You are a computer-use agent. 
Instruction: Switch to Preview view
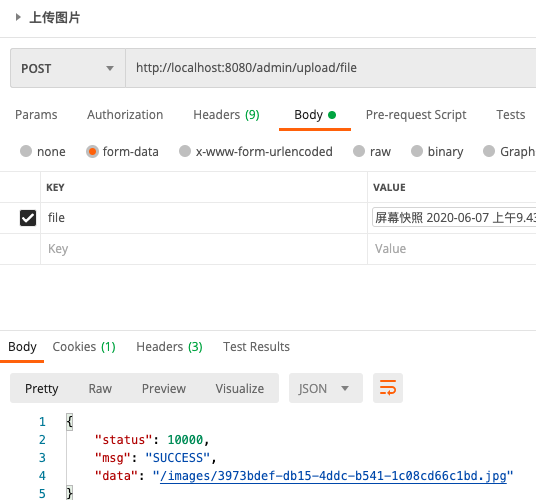tap(164, 389)
